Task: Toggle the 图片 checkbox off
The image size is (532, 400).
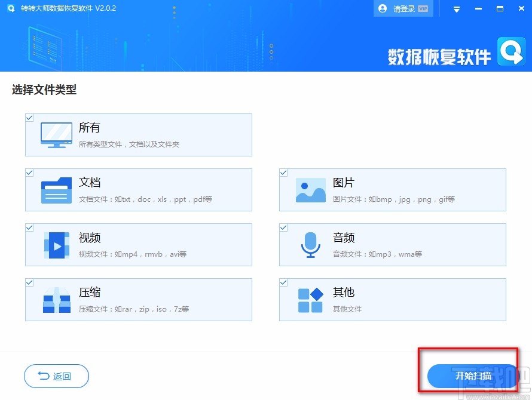Action: [283, 173]
